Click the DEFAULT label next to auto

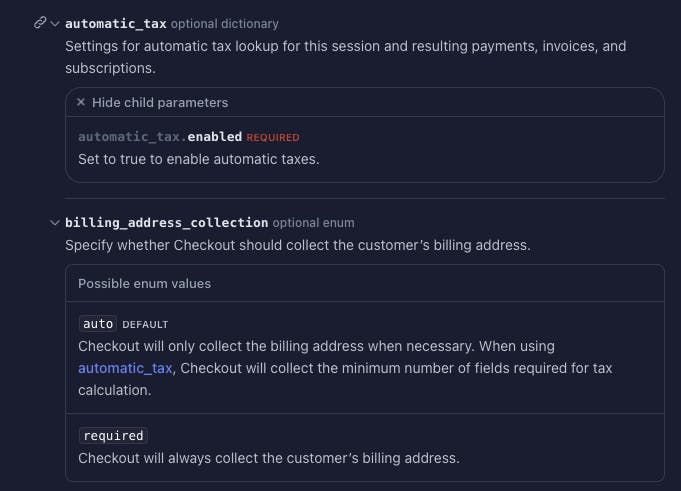(145, 324)
